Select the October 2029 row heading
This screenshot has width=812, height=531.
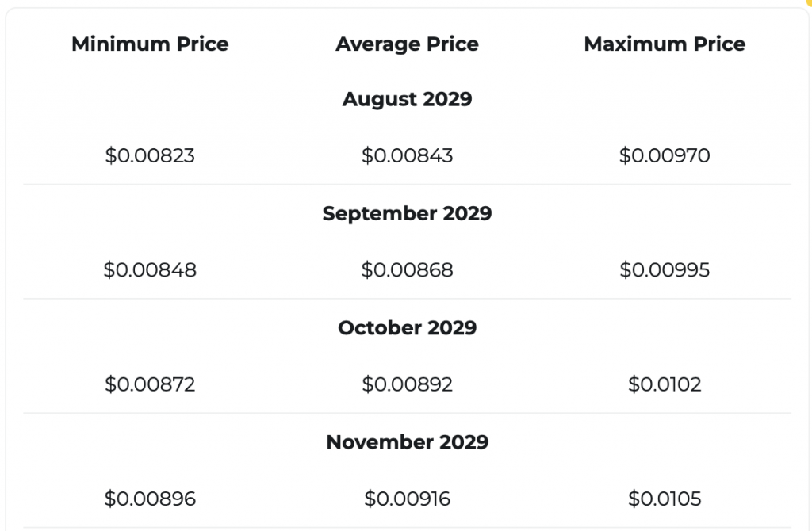(x=407, y=327)
